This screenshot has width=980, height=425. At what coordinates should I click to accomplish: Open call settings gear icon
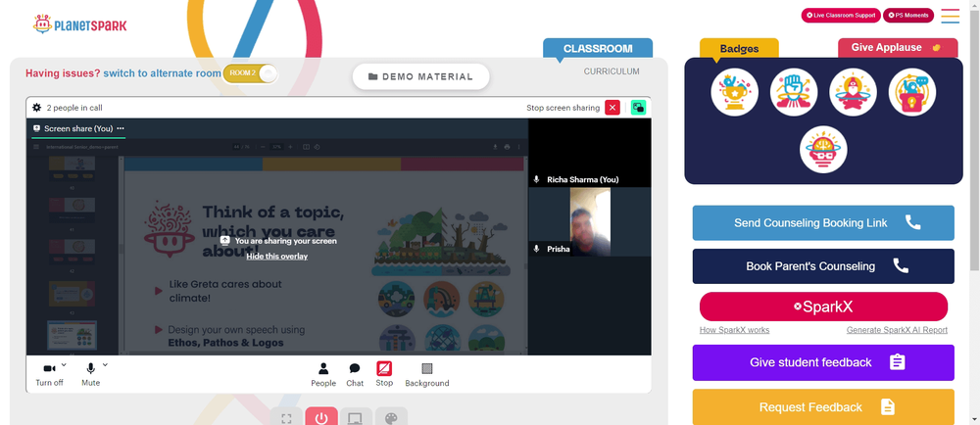(37, 108)
